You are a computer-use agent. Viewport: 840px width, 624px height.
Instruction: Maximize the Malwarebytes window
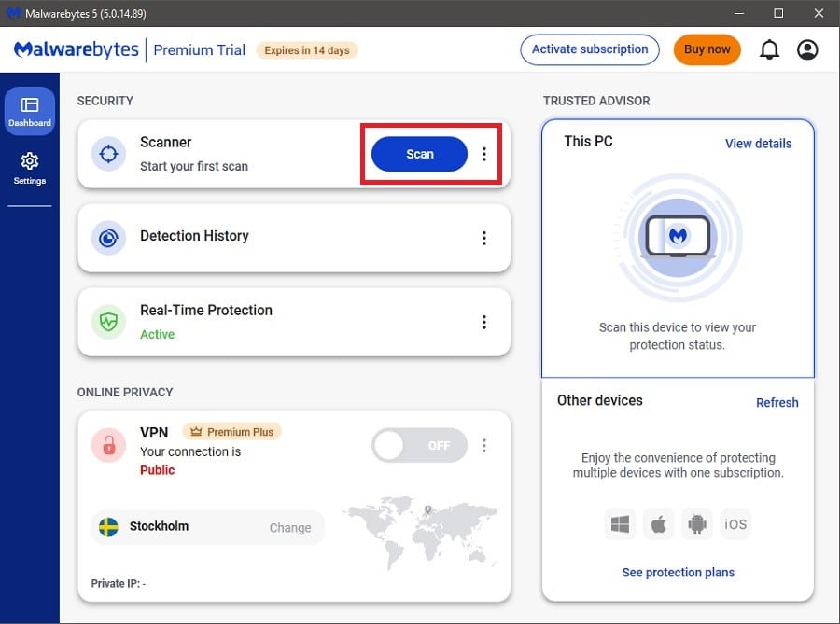778,13
